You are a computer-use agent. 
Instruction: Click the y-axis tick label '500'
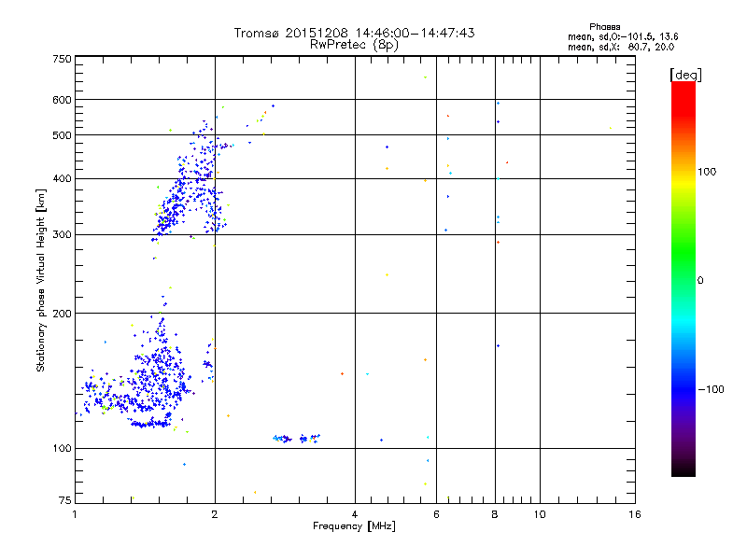point(62,135)
